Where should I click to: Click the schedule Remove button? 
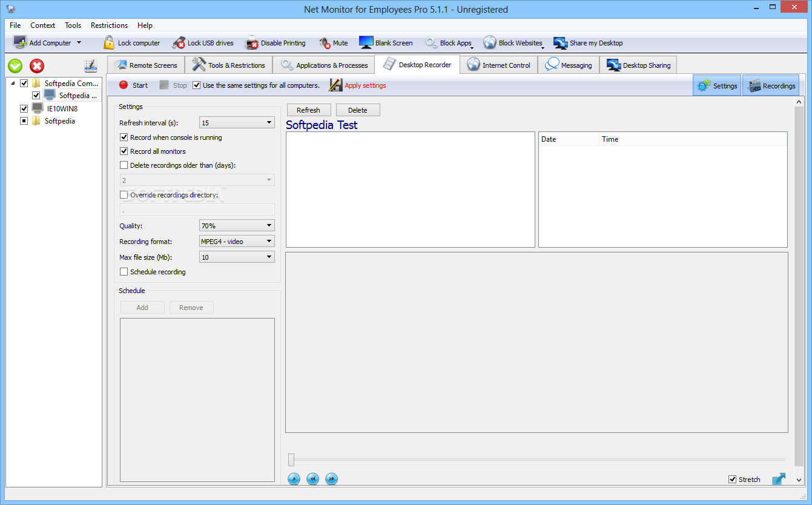click(x=191, y=308)
